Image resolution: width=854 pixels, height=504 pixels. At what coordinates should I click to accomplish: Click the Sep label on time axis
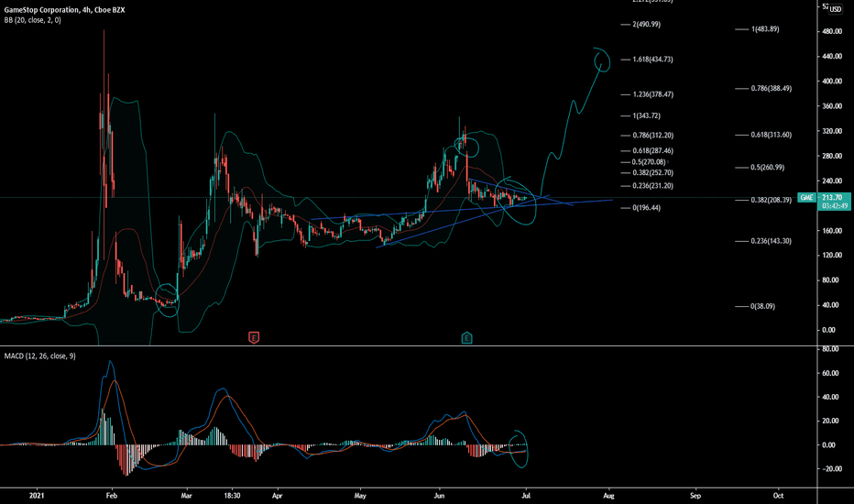(695, 496)
